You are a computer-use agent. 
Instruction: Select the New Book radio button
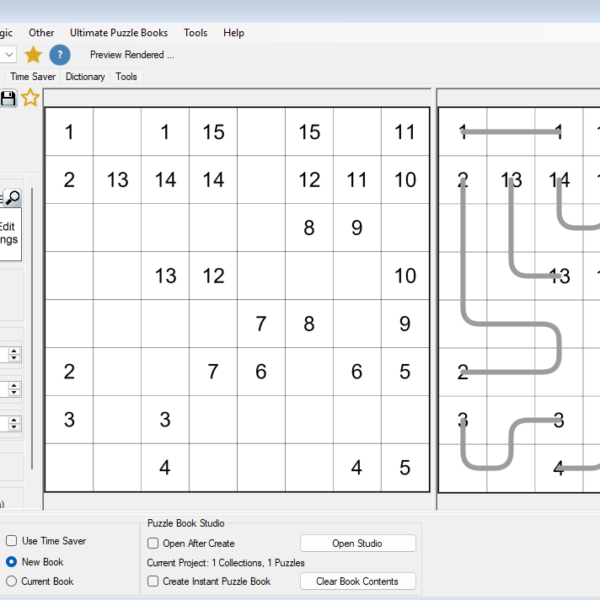pyautogui.click(x=11, y=561)
